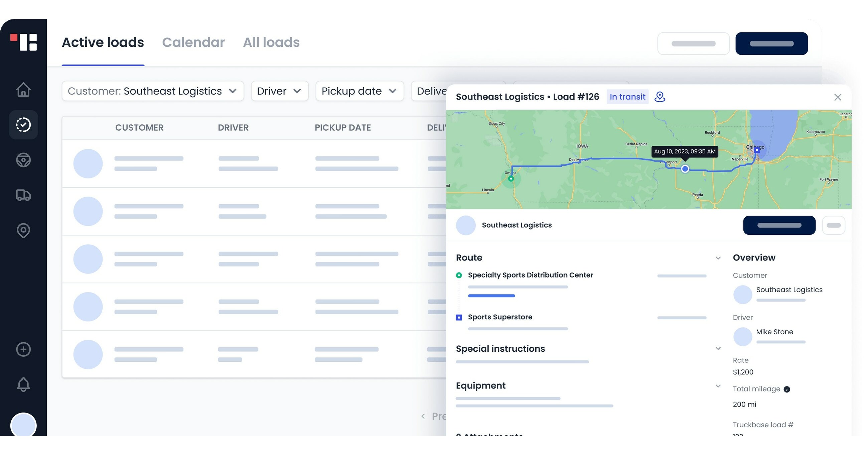Select driver Mike Stone in the Overview panel
The height and width of the screenshot is (455, 868).
point(774,332)
